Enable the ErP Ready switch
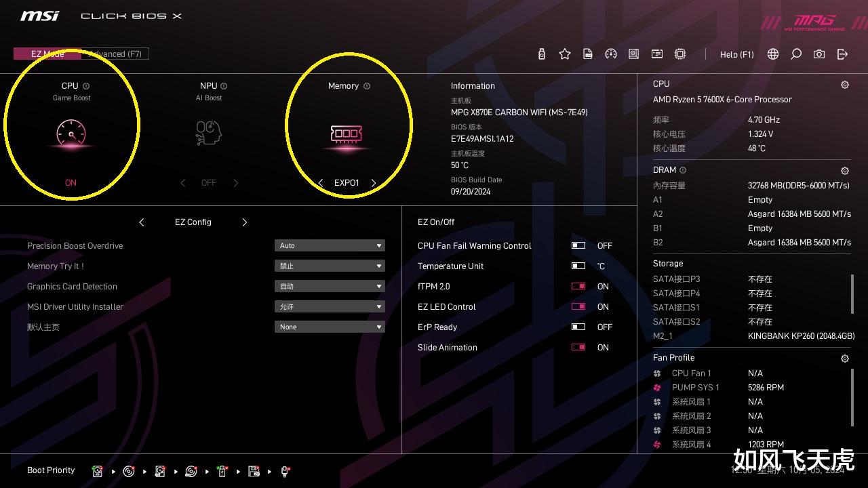The height and width of the screenshot is (488, 868). pyautogui.click(x=578, y=327)
